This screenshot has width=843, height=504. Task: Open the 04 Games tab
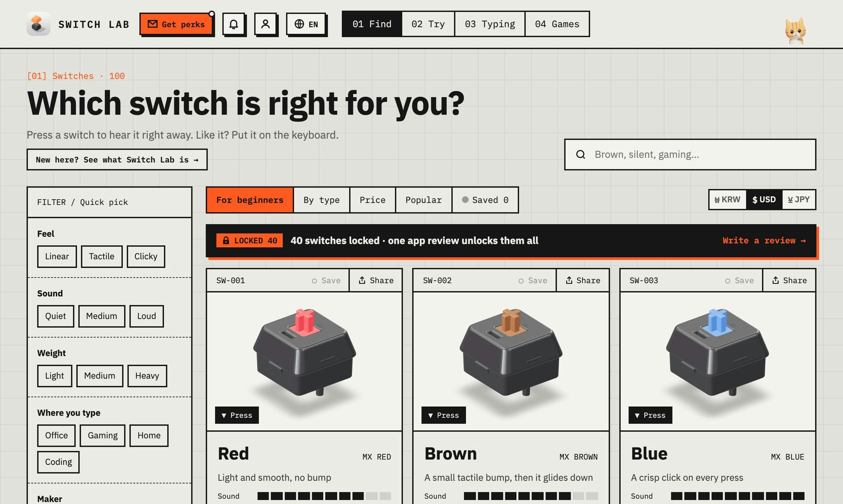tap(557, 24)
